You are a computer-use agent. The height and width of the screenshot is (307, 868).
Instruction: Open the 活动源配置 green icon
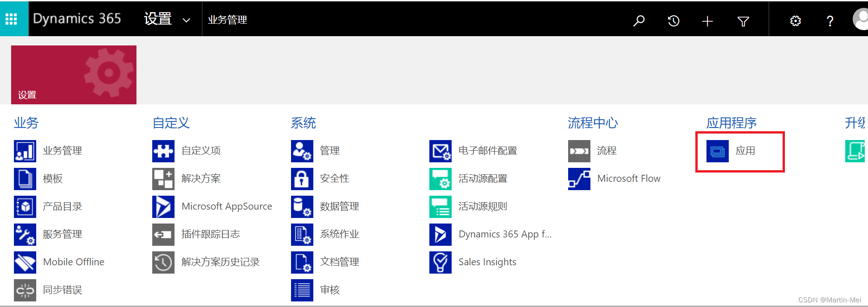[440, 179]
